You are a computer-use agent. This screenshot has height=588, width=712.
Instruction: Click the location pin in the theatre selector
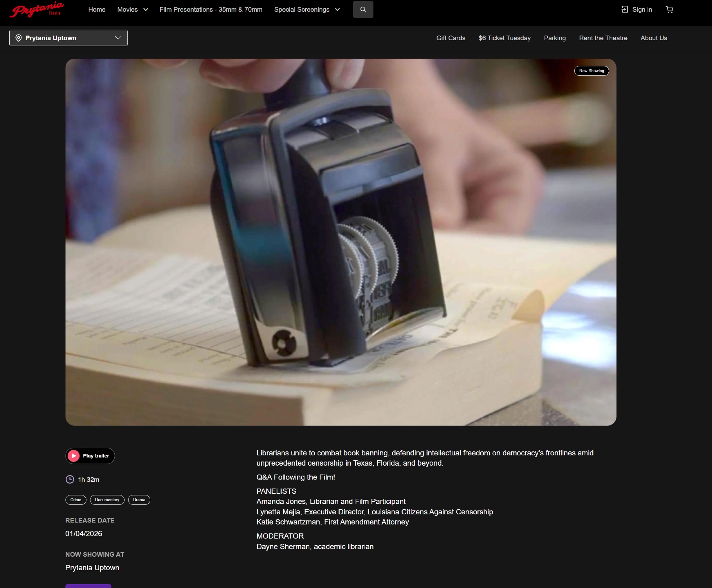[x=19, y=38]
